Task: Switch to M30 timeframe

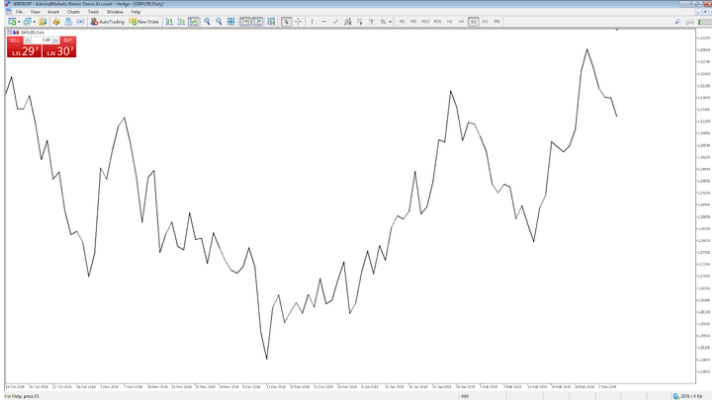Action: 438,22
